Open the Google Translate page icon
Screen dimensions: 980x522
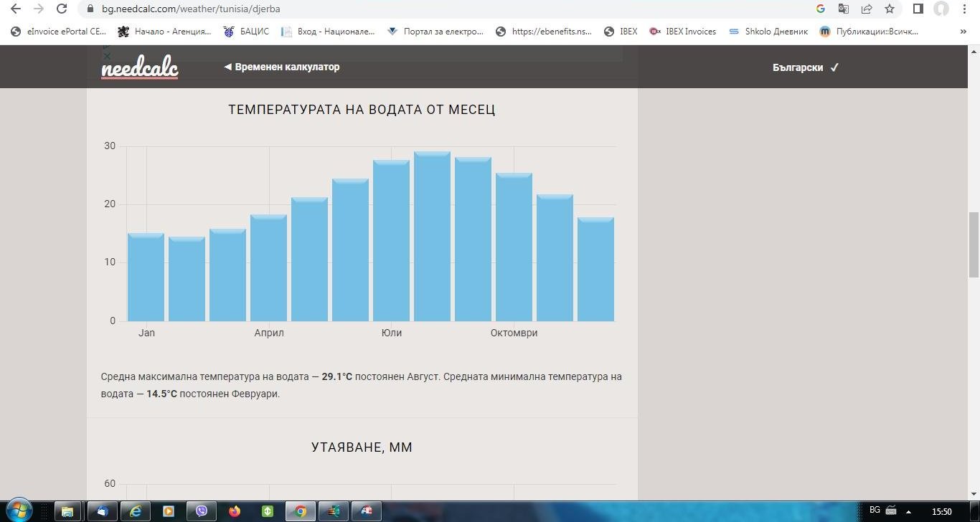(844, 9)
